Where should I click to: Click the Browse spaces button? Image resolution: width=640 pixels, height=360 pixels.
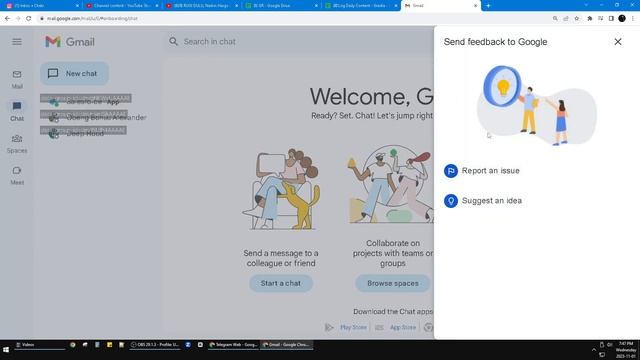393,283
